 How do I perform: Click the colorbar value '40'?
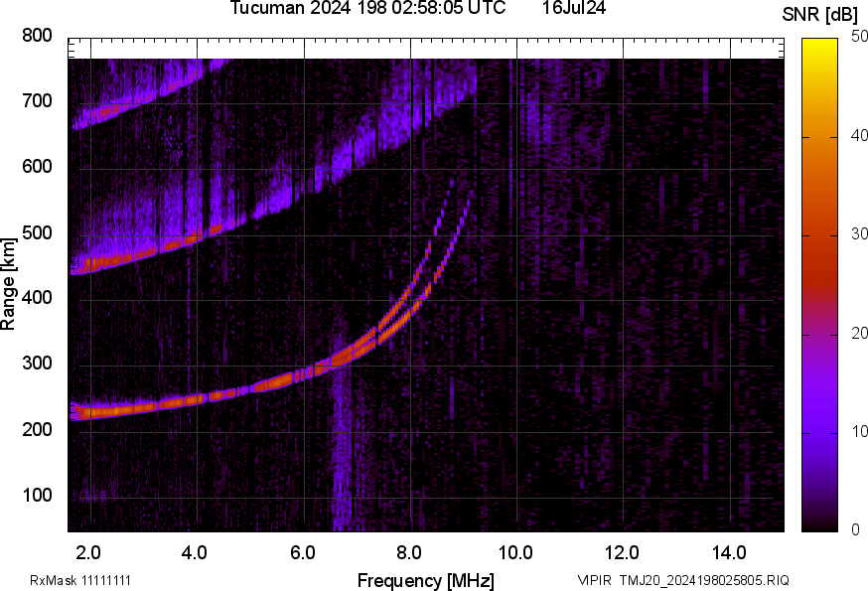click(860, 135)
